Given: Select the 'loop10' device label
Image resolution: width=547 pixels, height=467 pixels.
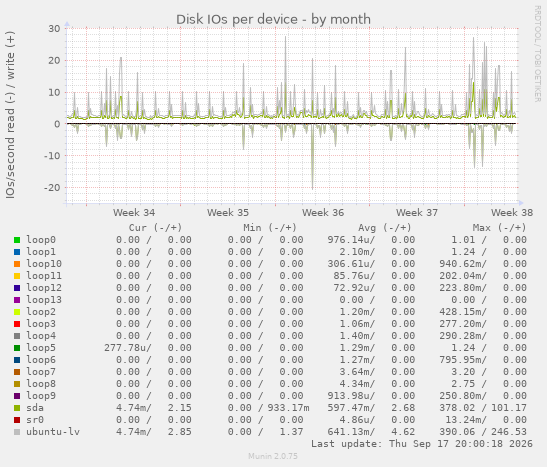Looking at the screenshot, I should 44,263.
